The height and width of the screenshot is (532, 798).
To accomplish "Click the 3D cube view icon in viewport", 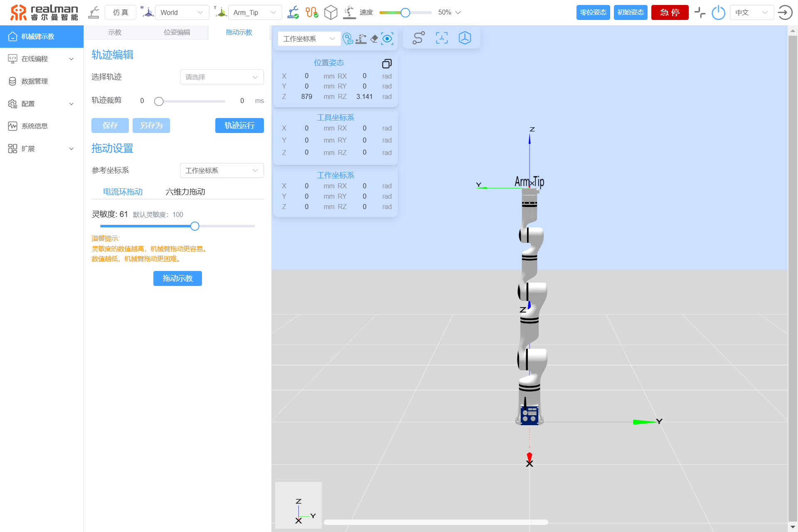I will point(465,38).
